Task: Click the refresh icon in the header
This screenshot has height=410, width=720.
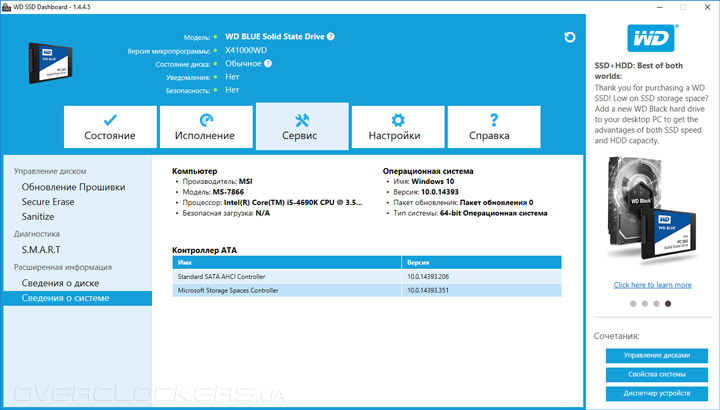Action: [x=569, y=37]
